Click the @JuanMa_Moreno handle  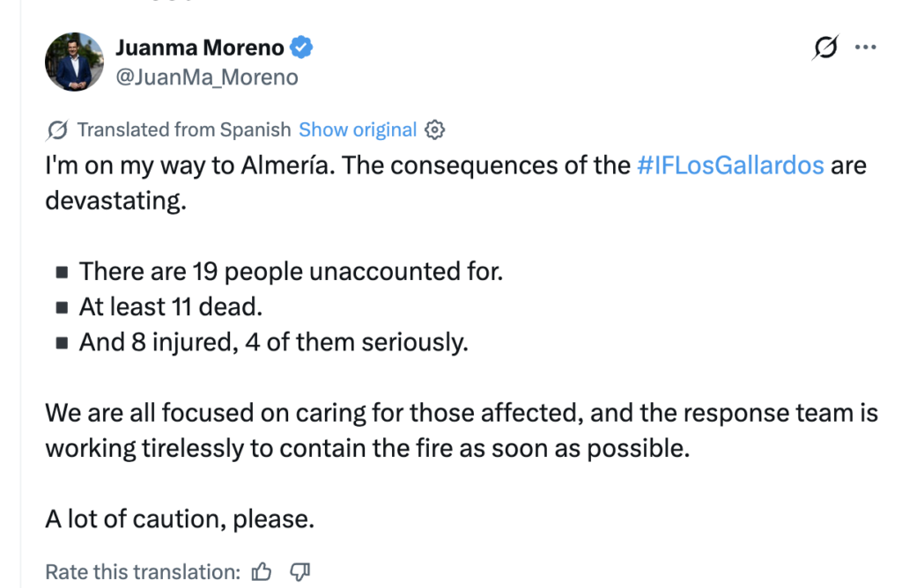pos(207,77)
